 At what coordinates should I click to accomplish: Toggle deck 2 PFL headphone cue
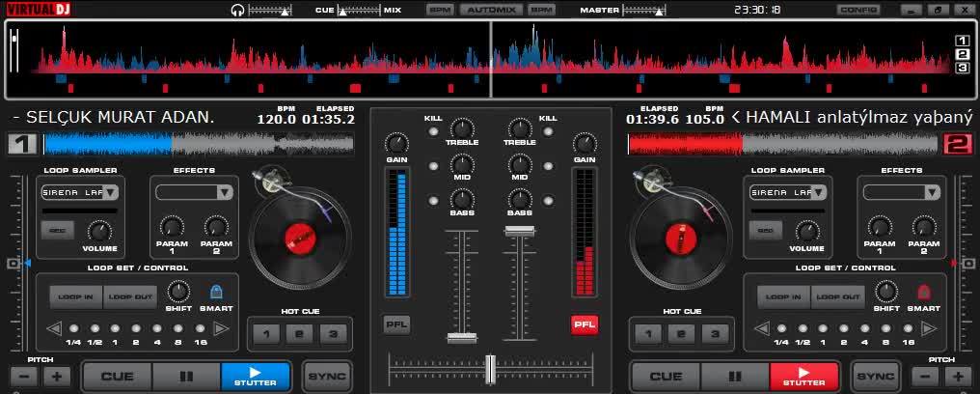coord(585,324)
